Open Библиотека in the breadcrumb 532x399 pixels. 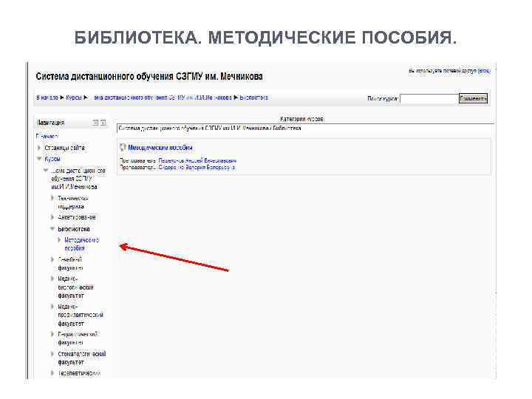[253, 98]
